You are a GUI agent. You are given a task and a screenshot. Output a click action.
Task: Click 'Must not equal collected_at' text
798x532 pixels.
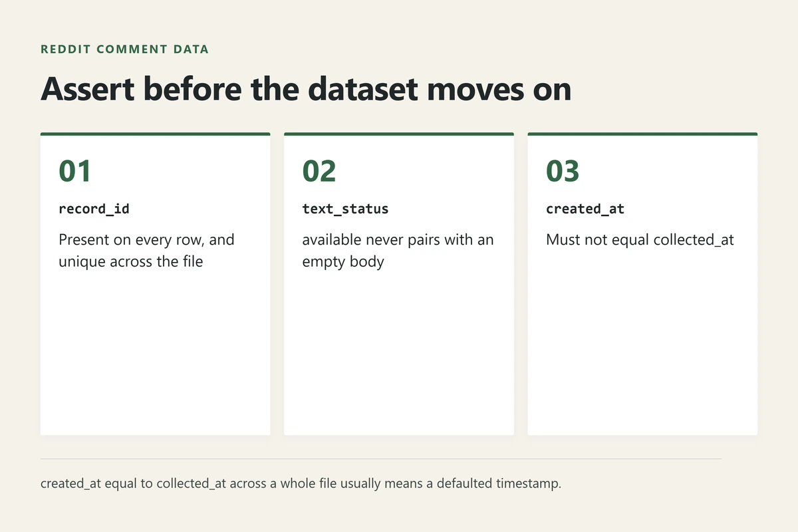point(640,239)
